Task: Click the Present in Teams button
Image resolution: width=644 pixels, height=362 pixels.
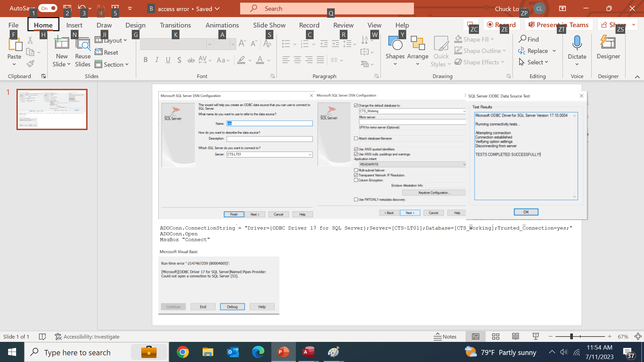Action: [x=559, y=25]
